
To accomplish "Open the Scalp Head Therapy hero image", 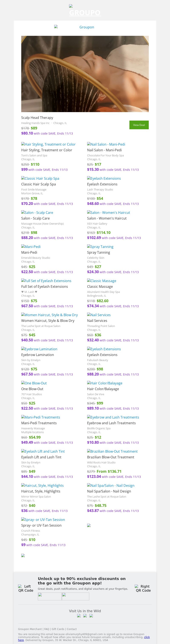I will 85,74.
